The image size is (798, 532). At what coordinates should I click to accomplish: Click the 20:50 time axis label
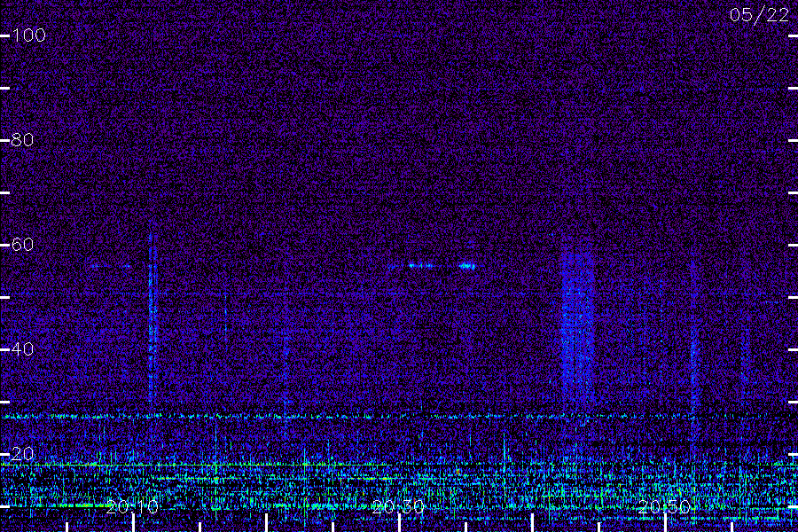tap(664, 507)
